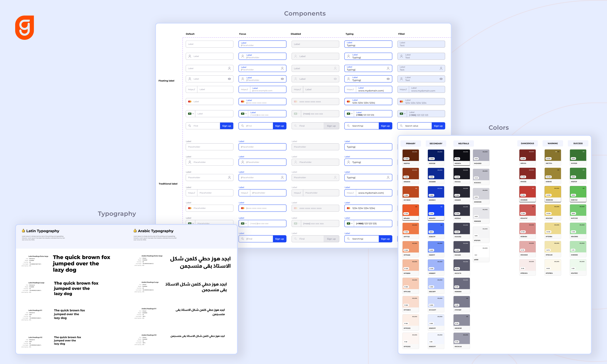Toggle eye icon in Typing floating label field
This screenshot has width=607, height=364.
(x=388, y=79)
